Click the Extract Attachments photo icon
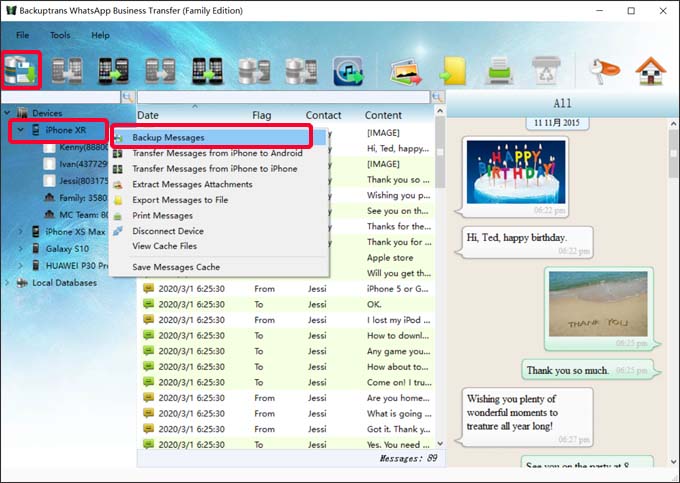 tap(405, 72)
